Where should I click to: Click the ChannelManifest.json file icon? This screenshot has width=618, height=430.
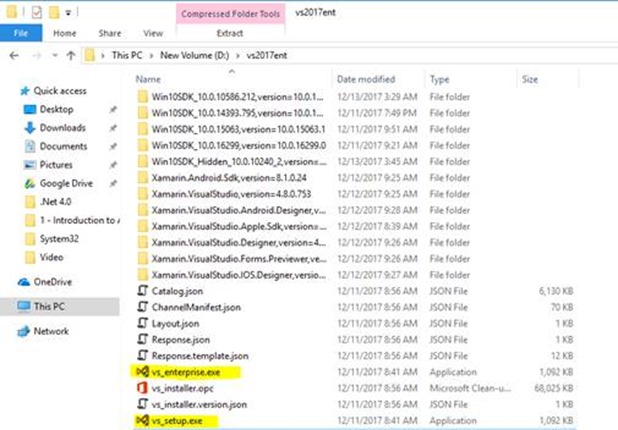(143, 307)
